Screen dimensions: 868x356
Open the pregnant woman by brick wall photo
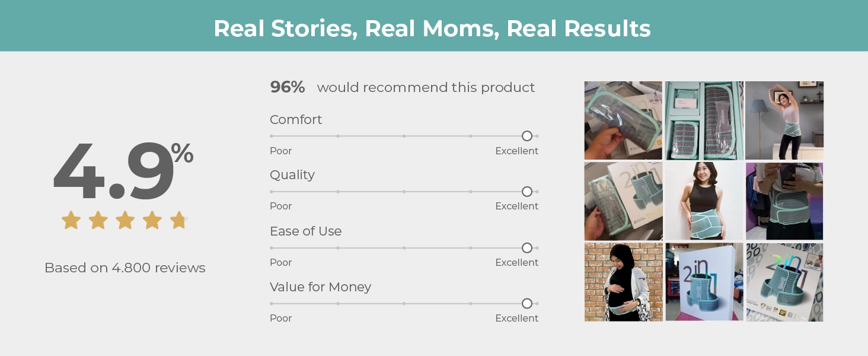click(623, 282)
